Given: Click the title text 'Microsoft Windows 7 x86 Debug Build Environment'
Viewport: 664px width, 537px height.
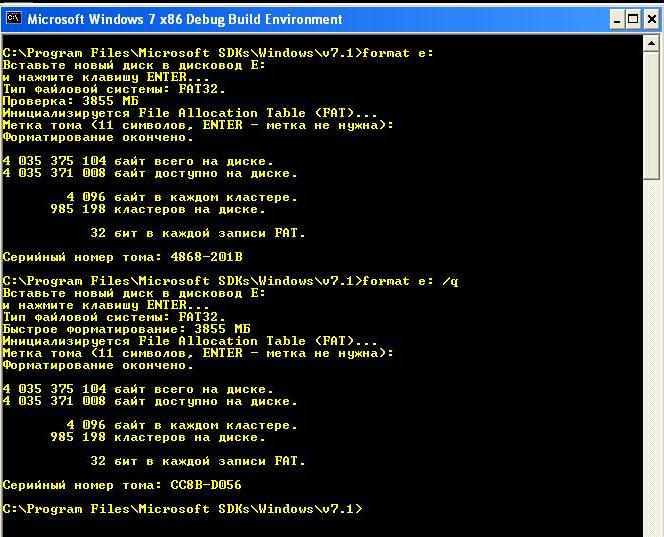Looking at the screenshot, I should coord(185,19).
